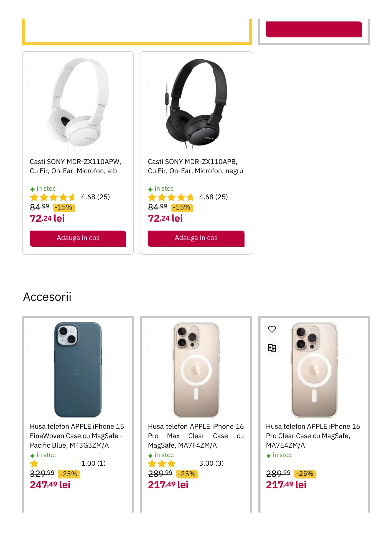Open iPhone 15 FineWoven Case product title
This screenshot has height=555, width=392.
[77, 436]
